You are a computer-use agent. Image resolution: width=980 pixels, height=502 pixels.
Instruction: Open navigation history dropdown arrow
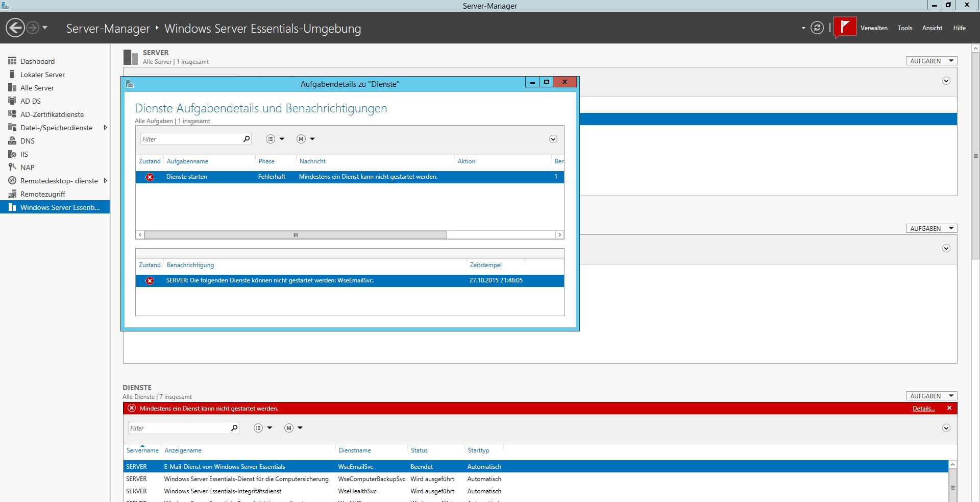45,28
